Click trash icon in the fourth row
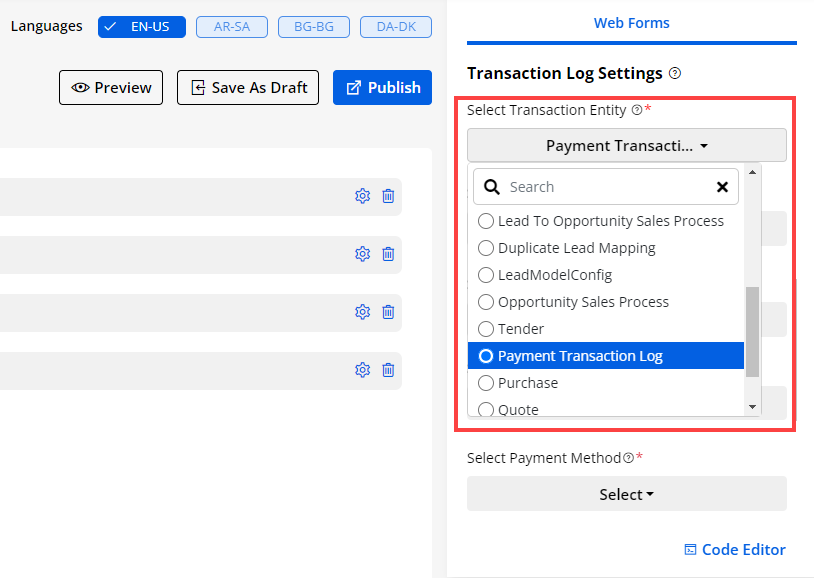The image size is (814, 578). click(388, 370)
